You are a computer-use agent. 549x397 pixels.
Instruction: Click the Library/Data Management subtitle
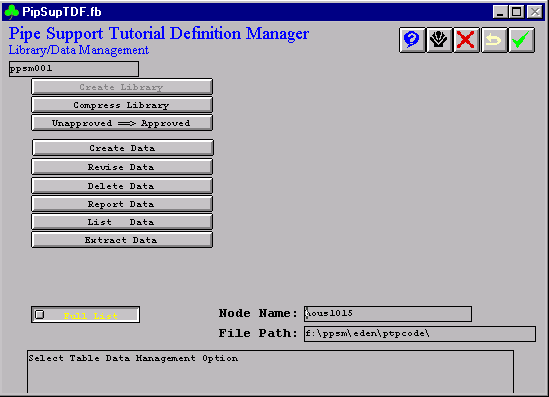(79, 50)
